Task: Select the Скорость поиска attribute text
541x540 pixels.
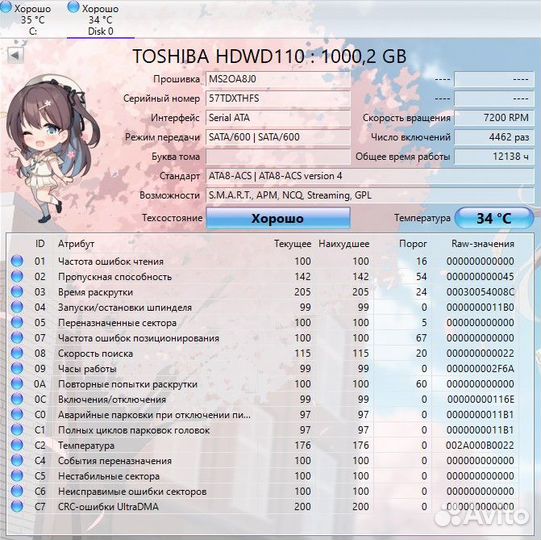Action: [x=96, y=354]
